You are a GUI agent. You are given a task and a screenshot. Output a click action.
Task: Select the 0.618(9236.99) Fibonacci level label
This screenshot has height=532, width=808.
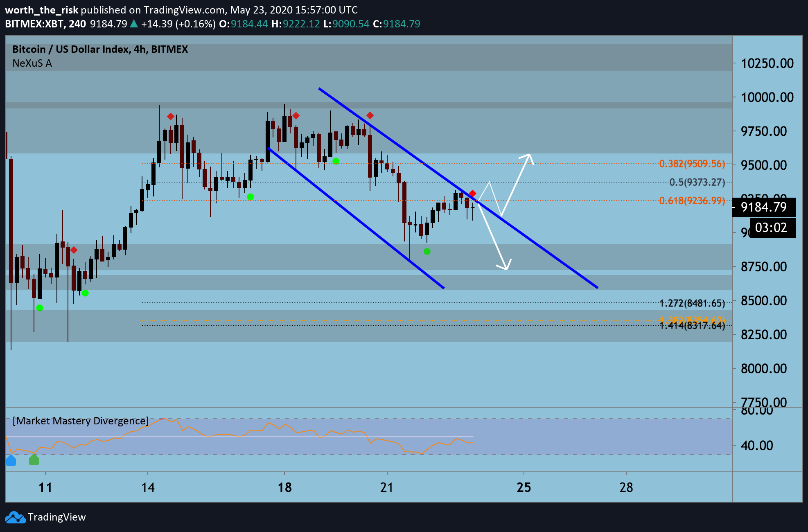(692, 201)
